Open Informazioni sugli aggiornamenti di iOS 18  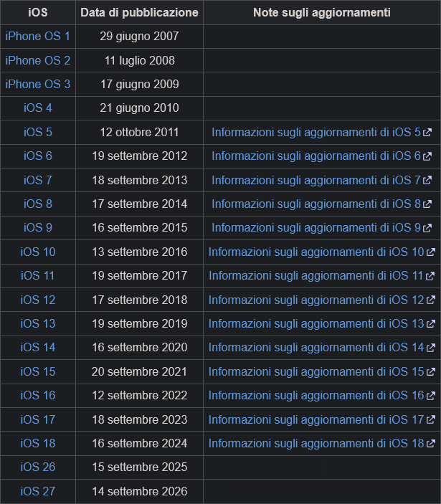(x=322, y=443)
